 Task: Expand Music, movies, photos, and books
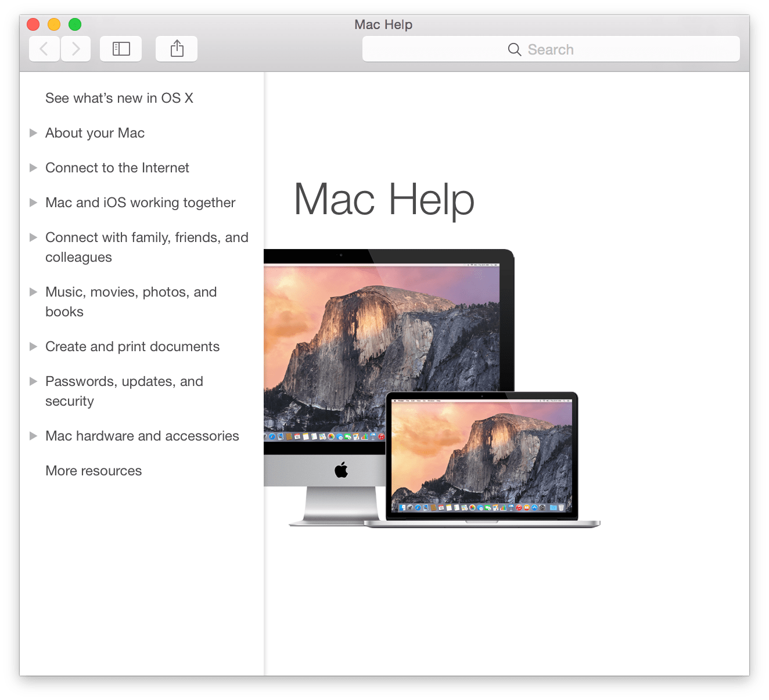click(x=33, y=292)
